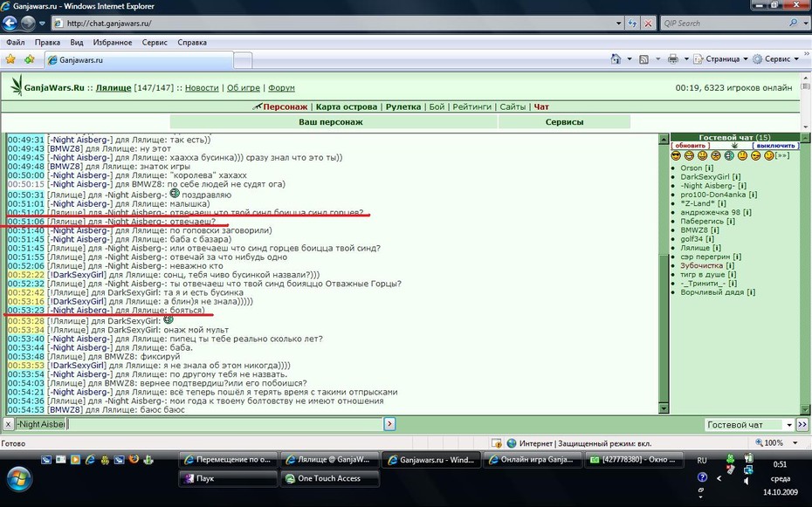This screenshot has height=507, width=812.
Task: Show more smileys with [>>] link
Action: click(782, 155)
